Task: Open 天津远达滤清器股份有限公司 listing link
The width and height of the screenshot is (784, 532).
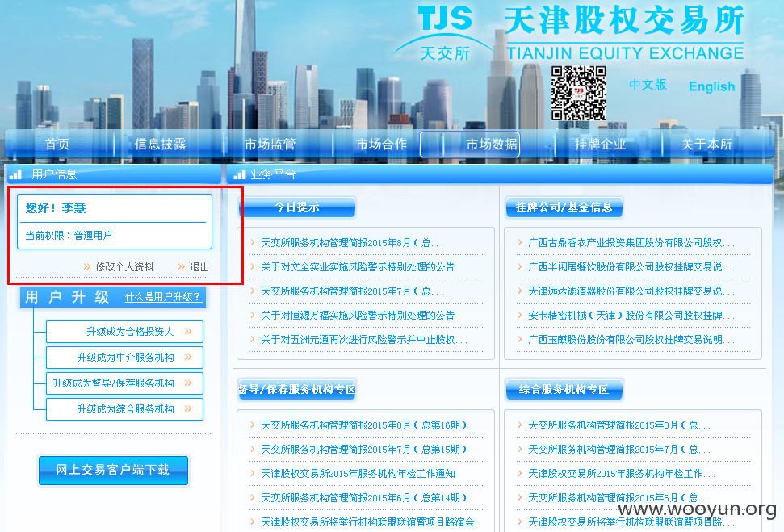Action: pyautogui.click(x=631, y=291)
